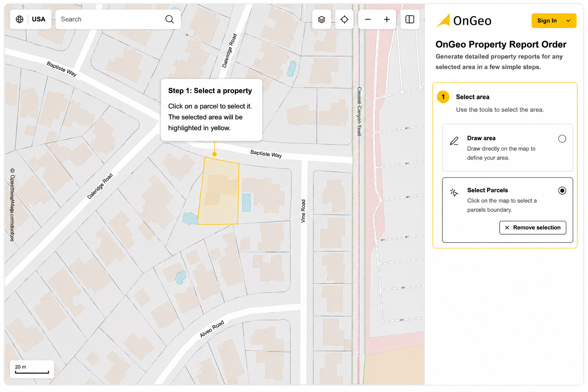Click the "Alveo Road" street label

tap(212, 329)
